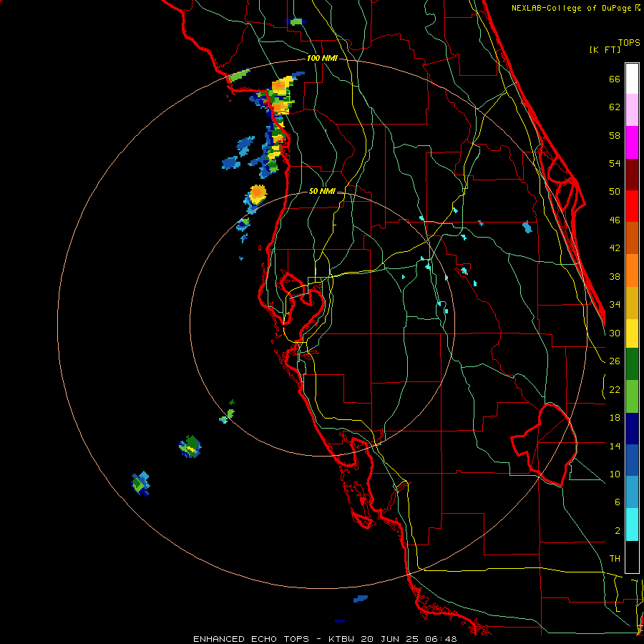Select the dark red 54 K FT swatch
The width and height of the screenshot is (644, 644).
(632, 175)
